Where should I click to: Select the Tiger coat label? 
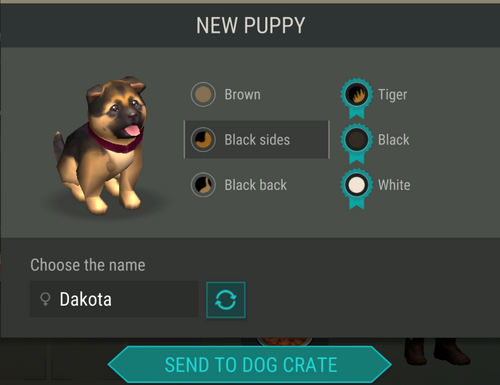pyautogui.click(x=392, y=95)
